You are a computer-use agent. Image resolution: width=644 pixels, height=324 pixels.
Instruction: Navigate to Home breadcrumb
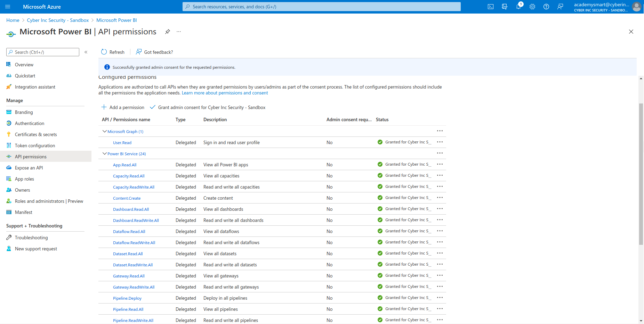tap(13, 20)
